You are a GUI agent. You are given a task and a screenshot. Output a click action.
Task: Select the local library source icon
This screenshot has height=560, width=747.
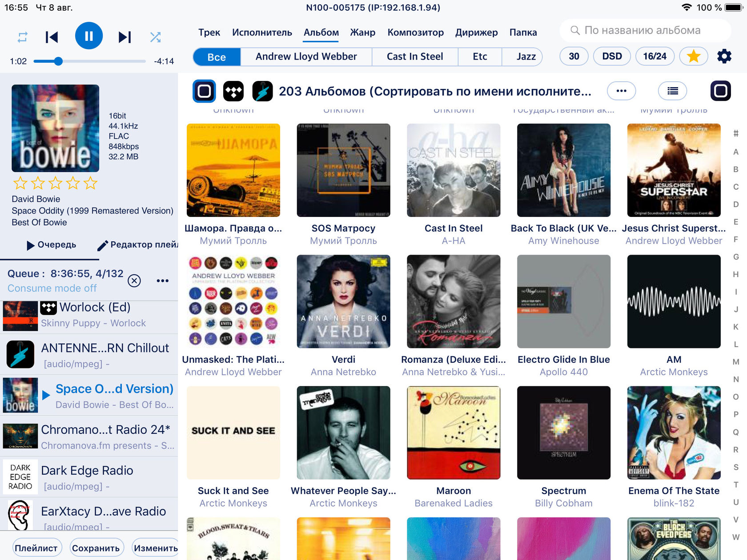click(204, 92)
